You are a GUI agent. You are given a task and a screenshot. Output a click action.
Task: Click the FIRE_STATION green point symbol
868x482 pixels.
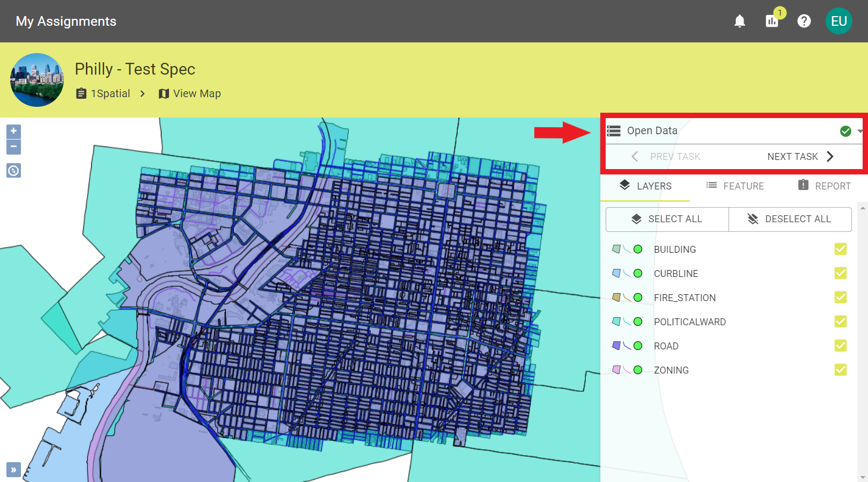tap(638, 297)
